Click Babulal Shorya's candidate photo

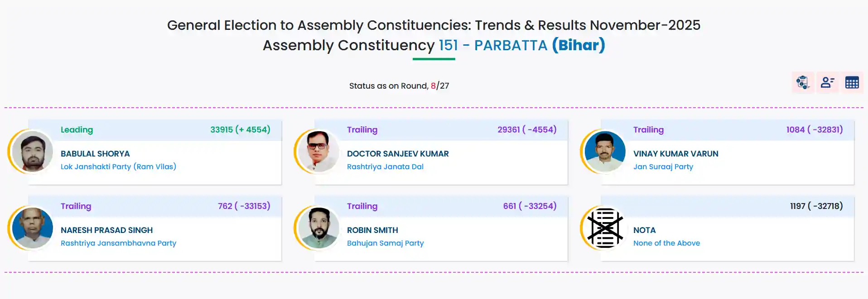click(33, 152)
